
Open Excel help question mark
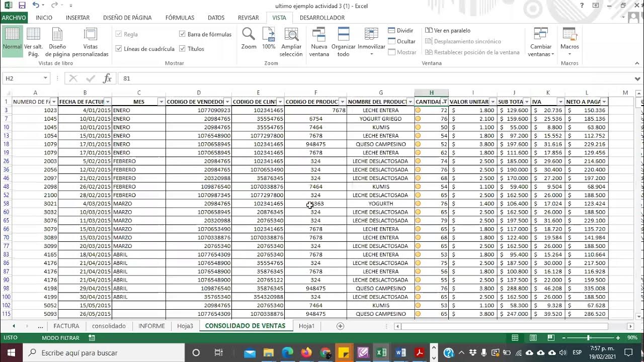582,6
